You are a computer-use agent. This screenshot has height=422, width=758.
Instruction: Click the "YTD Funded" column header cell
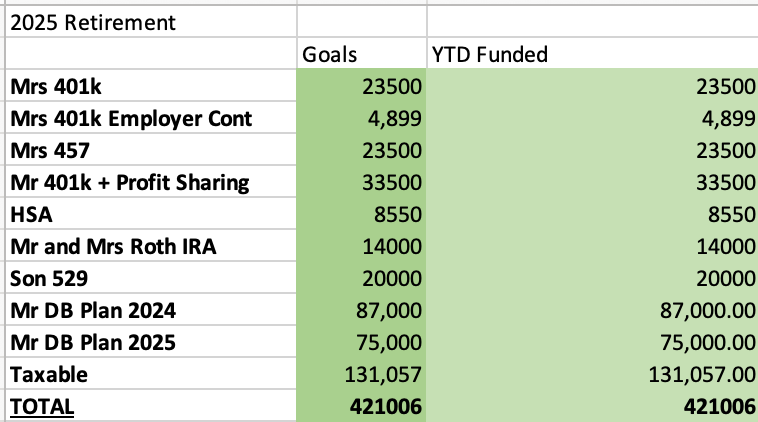(x=592, y=55)
